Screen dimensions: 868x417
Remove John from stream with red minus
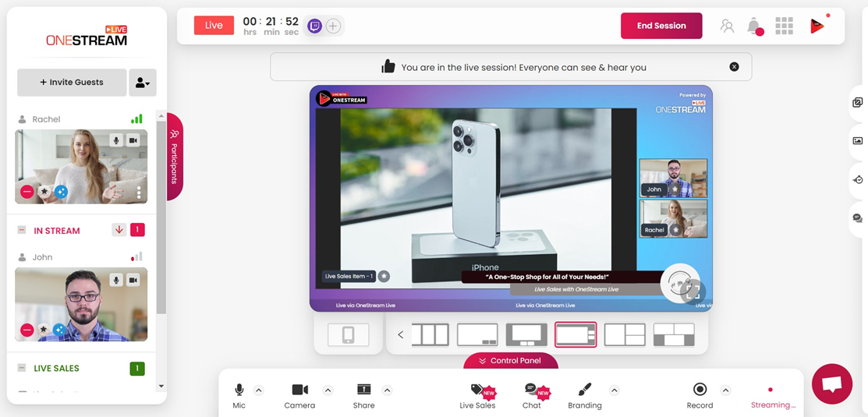(27, 330)
